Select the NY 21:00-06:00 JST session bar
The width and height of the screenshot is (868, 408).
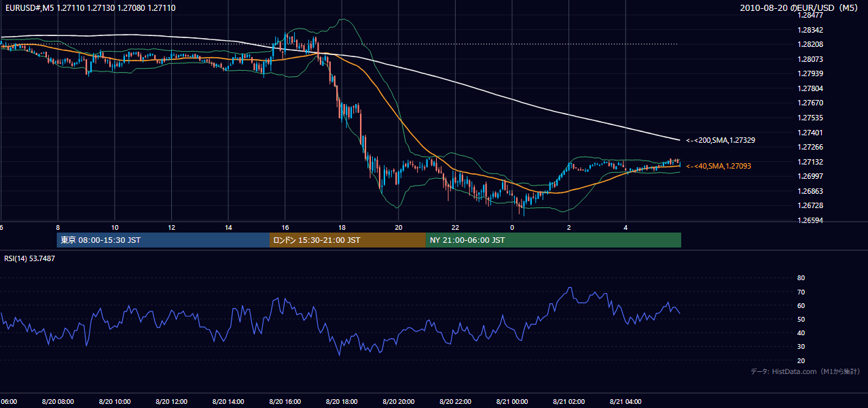click(554, 240)
